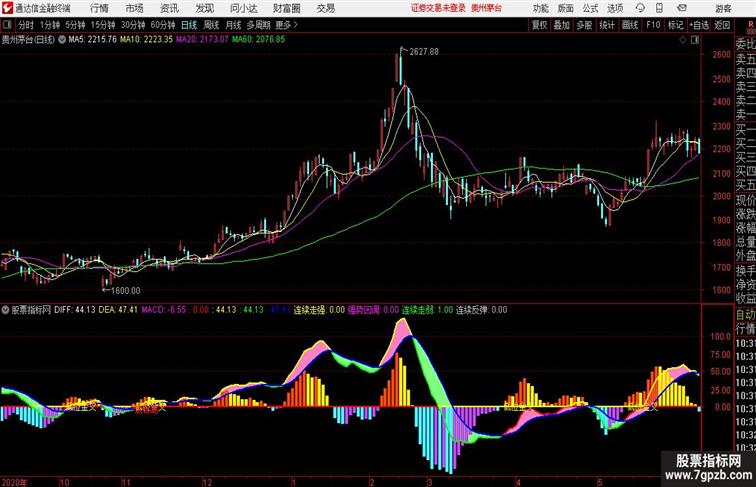Image resolution: width=756 pixels, height=487 pixels.
Task: Open the 版面 menu
Action: pos(565,8)
